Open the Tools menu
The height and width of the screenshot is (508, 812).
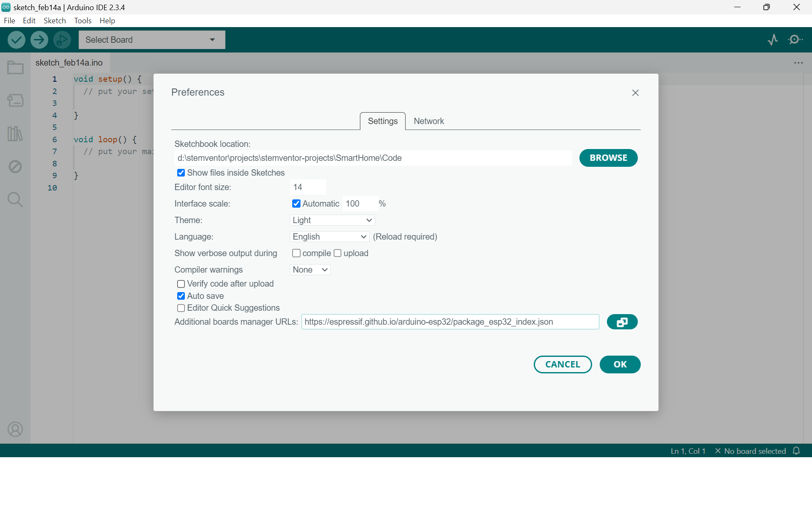83,21
